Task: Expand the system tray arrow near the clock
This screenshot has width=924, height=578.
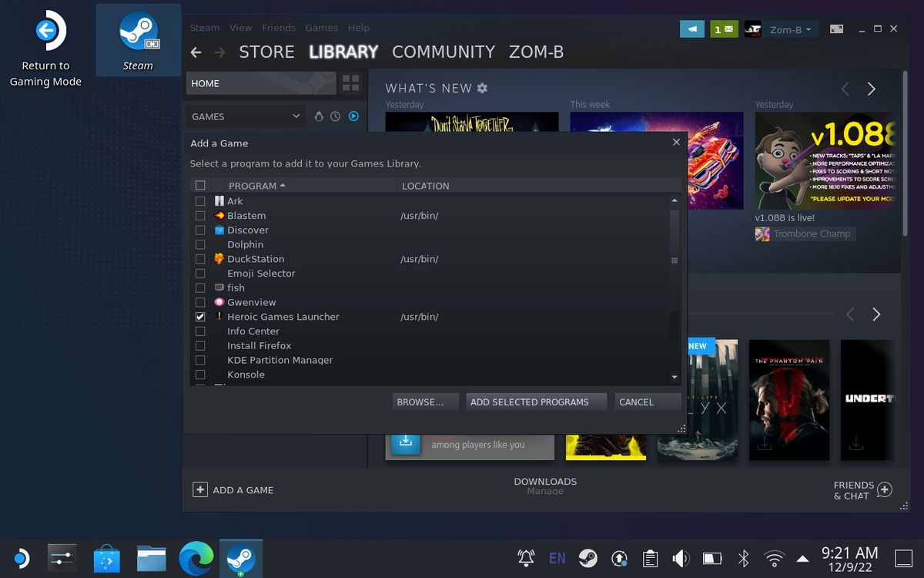Action: coord(802,557)
